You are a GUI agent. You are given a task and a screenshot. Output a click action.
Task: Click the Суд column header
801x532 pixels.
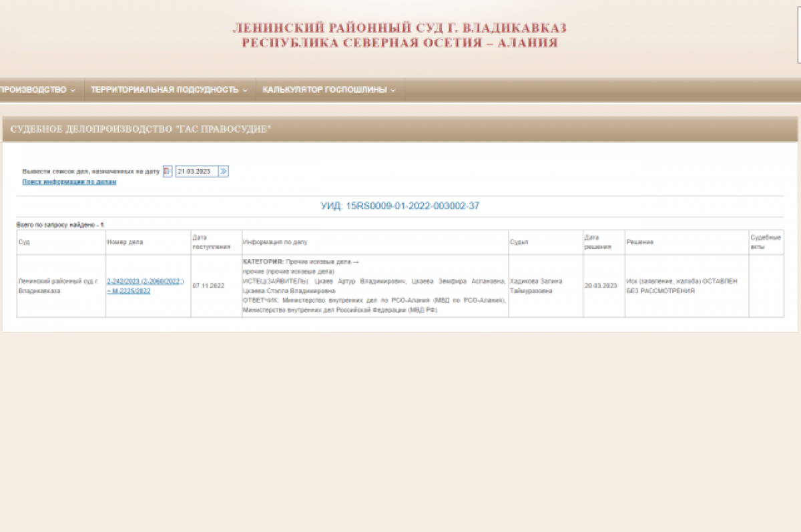23,242
